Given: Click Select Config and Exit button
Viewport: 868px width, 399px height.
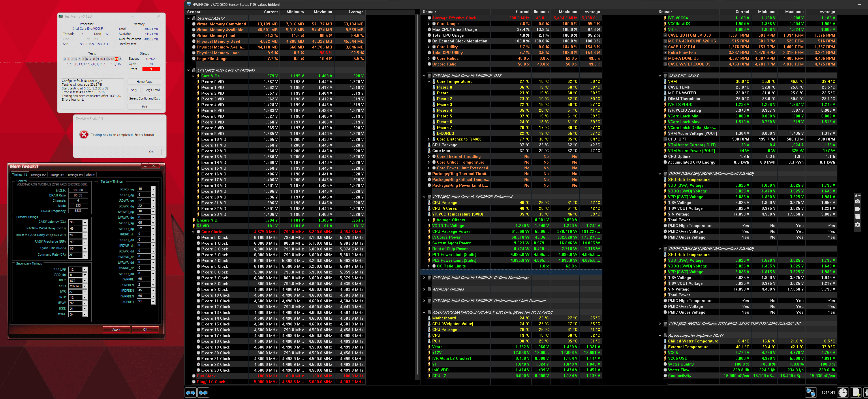Looking at the screenshot, I should (144, 98).
